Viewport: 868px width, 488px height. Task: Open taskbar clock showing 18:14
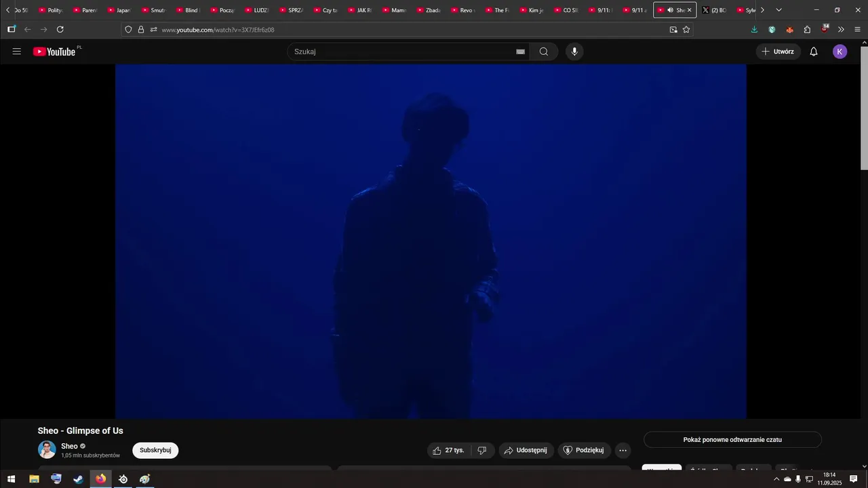[x=829, y=479]
